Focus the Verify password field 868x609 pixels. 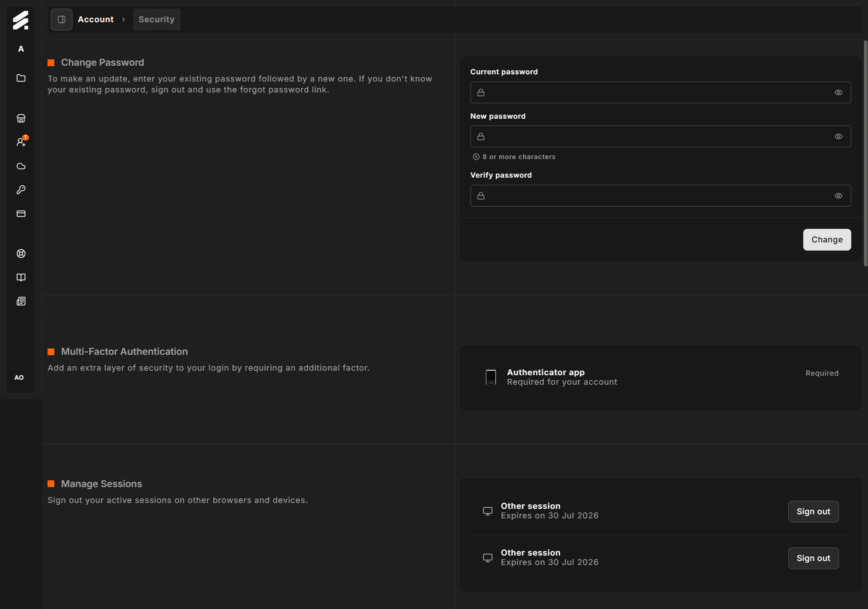(x=660, y=196)
